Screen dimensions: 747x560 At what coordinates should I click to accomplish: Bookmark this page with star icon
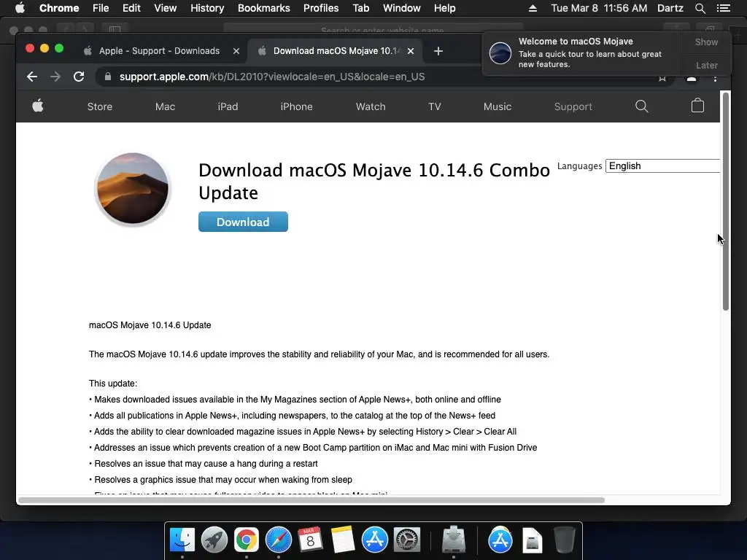[662, 78]
